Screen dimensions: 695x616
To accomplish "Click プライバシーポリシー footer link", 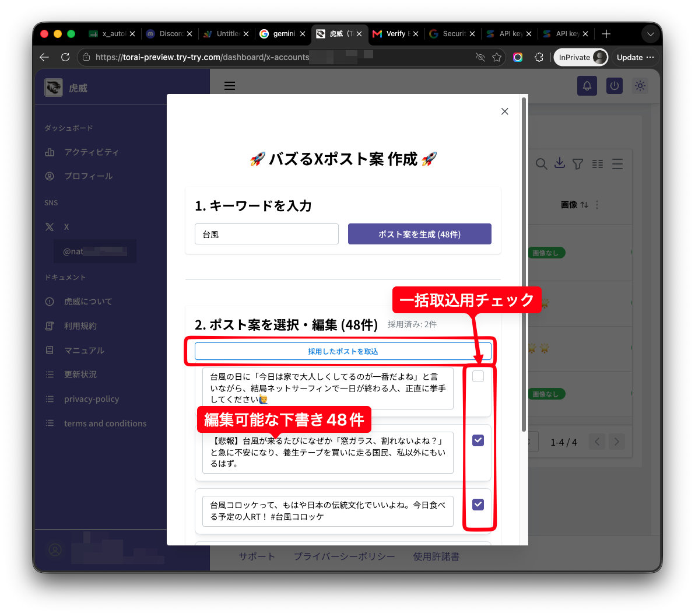I will 344,556.
